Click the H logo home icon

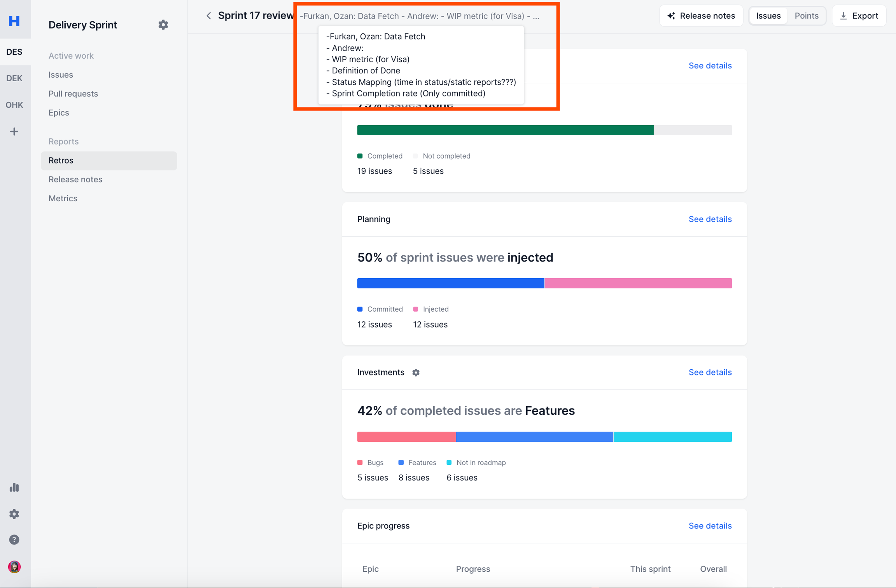click(14, 21)
